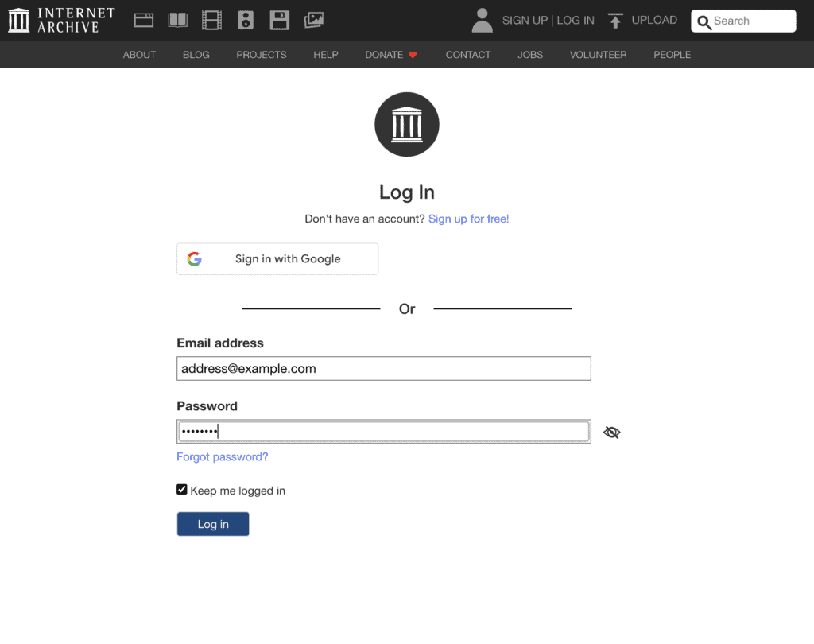
Task: Open the Projects menu item
Action: [x=261, y=55]
